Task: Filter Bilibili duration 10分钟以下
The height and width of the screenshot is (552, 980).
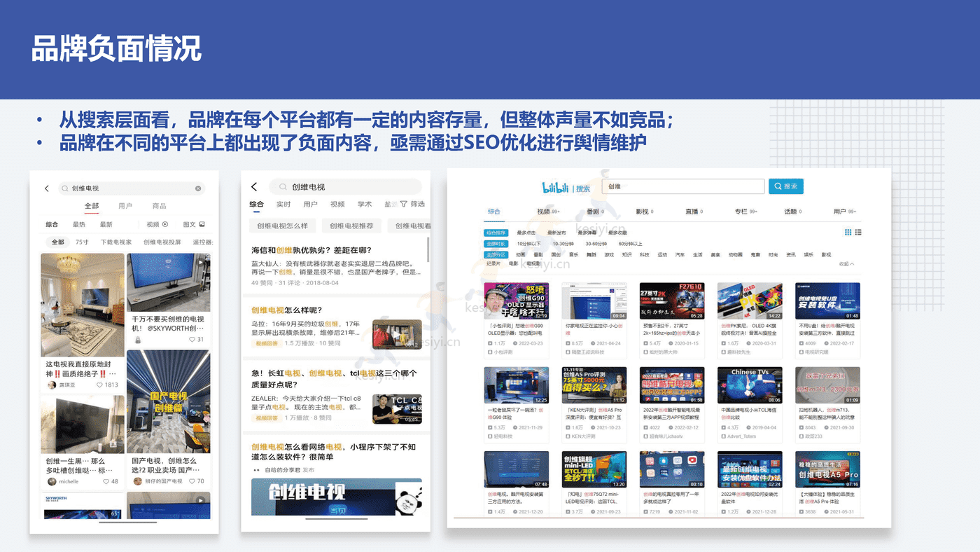Action: (528, 244)
